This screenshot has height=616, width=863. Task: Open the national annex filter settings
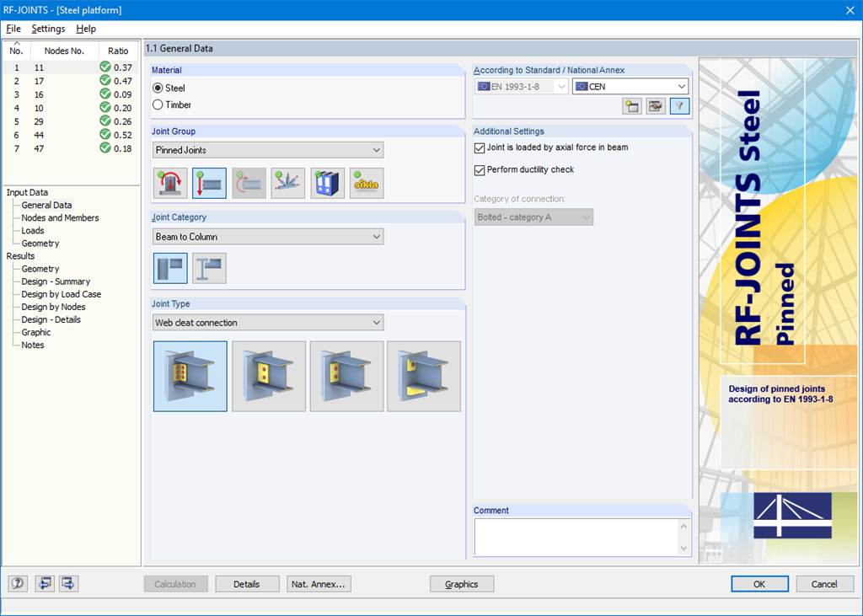click(x=679, y=106)
